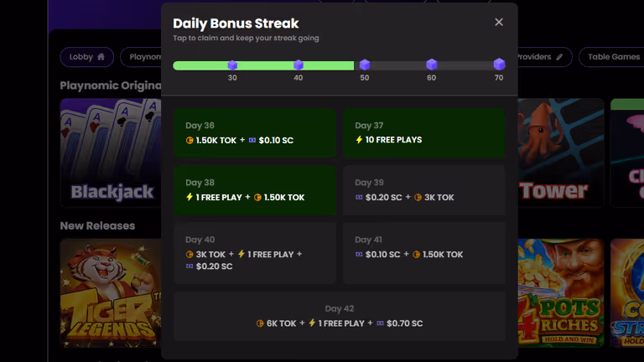Click the 70-day streak milestone gem

click(x=499, y=64)
